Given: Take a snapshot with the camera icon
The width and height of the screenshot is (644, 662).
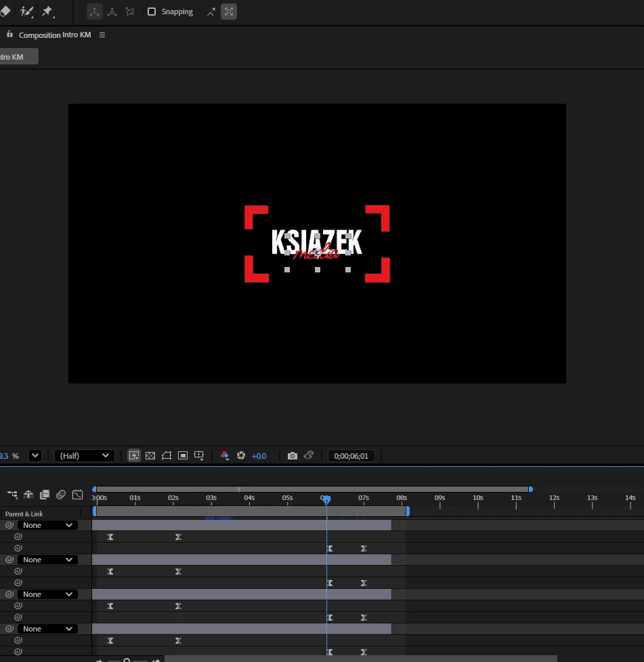Looking at the screenshot, I should coord(292,455).
